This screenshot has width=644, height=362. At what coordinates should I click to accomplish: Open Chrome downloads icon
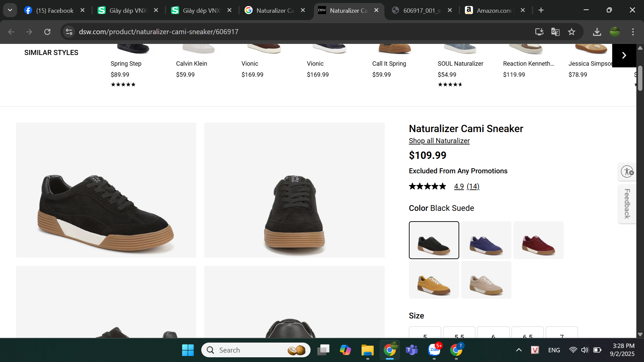[597, 32]
